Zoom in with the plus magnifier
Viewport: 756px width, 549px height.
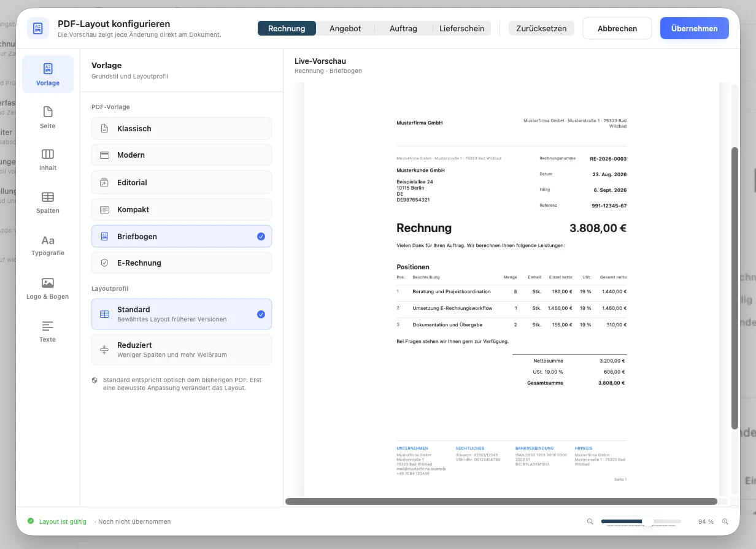725,521
